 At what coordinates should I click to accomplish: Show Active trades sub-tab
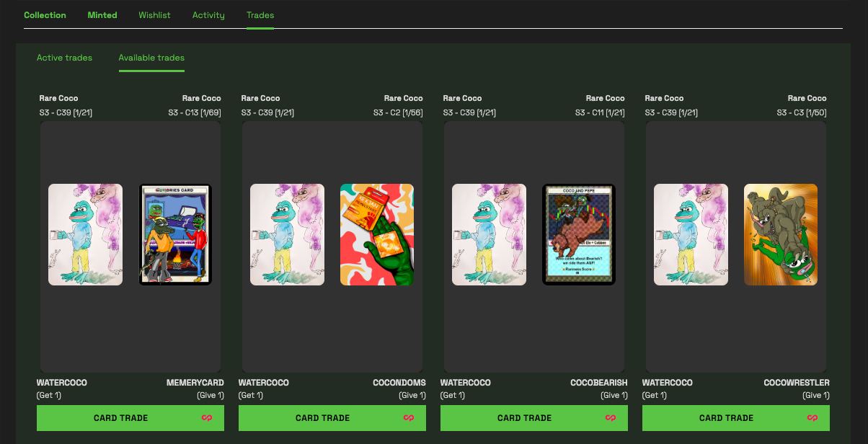pyautogui.click(x=64, y=58)
